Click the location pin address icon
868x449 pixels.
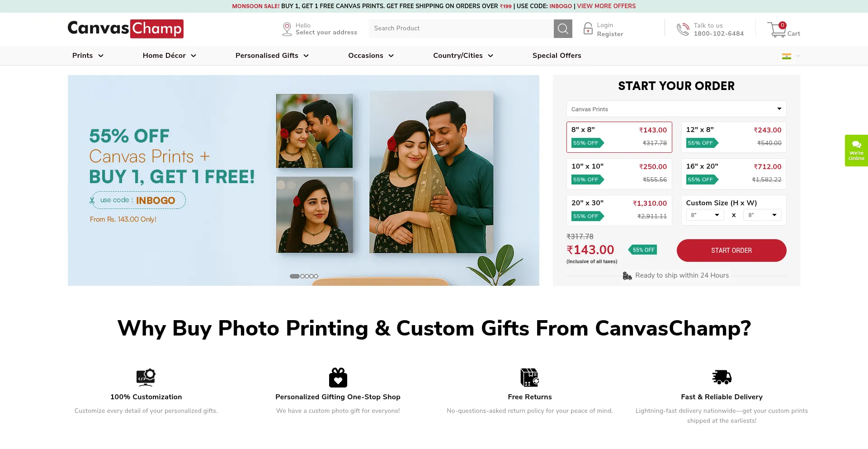pos(287,29)
